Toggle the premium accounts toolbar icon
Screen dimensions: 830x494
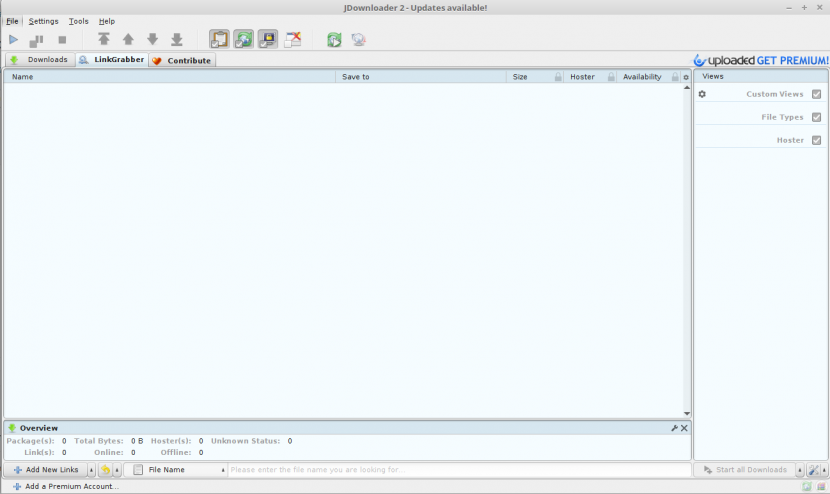268,40
